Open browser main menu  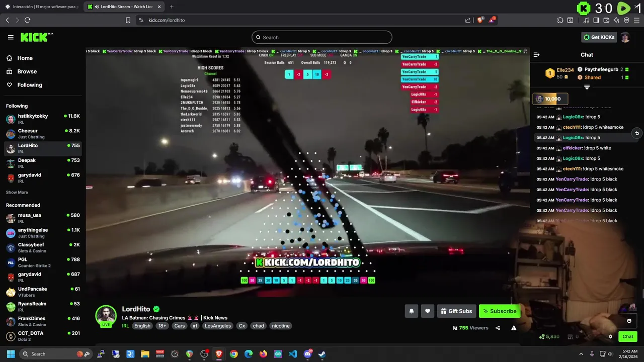637,20
